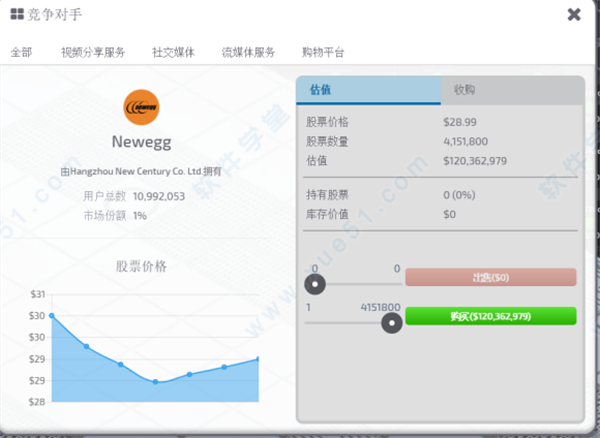The height and width of the screenshot is (438, 600).
Task: Click the 4151800 maximum buy label
Action: [380, 307]
